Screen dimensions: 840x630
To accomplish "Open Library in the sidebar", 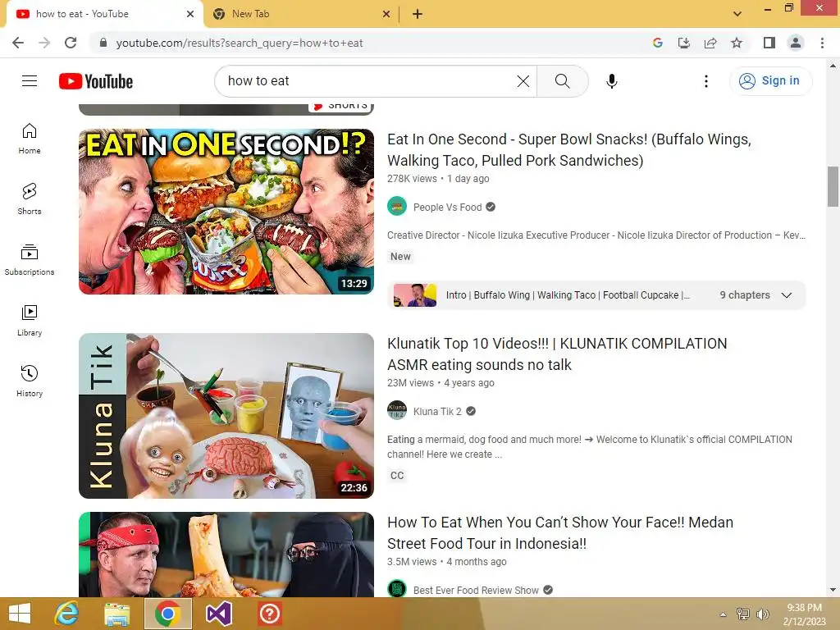I will click(30, 321).
